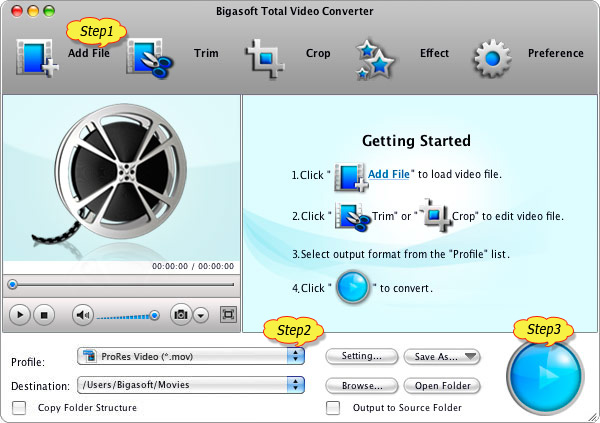Click the Add File link in Getting Started
Viewport: 600px width, 423px height.
coord(389,174)
